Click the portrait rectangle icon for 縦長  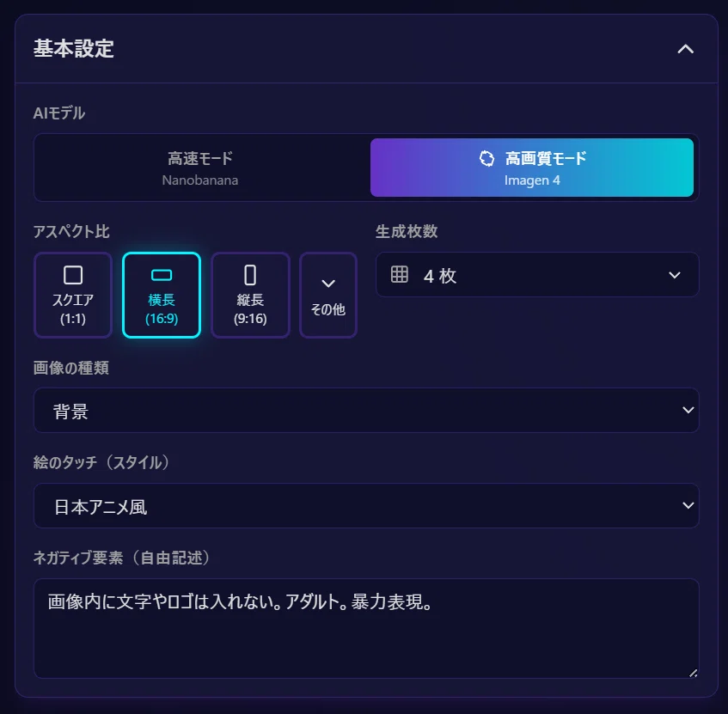coord(250,275)
